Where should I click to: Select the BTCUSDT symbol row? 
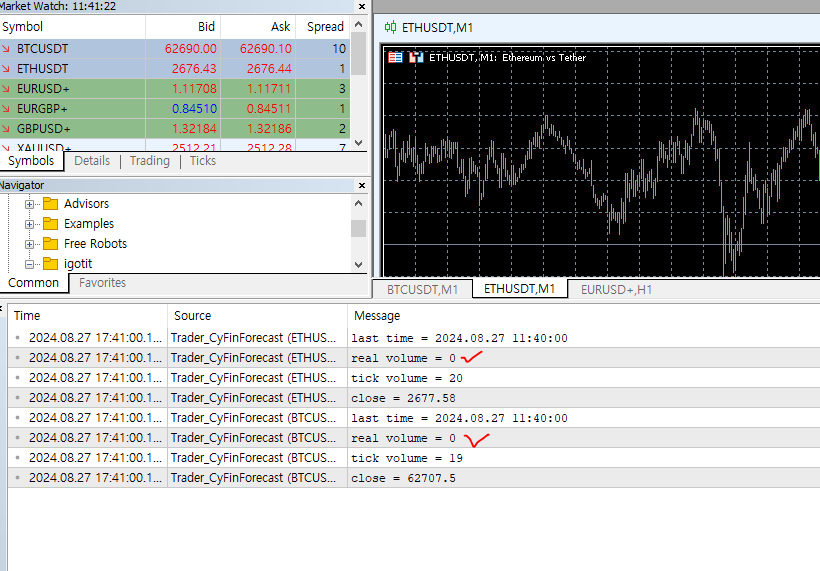coord(175,49)
